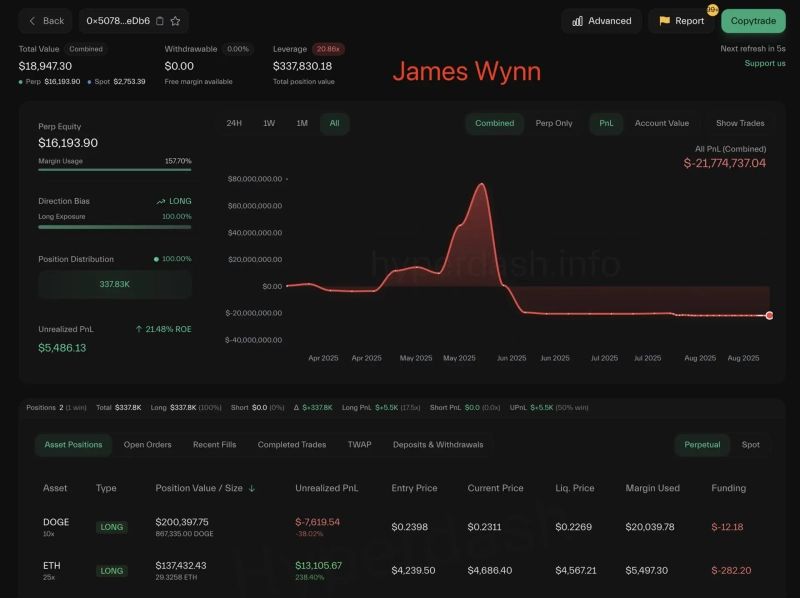Click the red marker dot at the chart's end
Image resolution: width=800 pixels, height=598 pixels.
[768, 314]
